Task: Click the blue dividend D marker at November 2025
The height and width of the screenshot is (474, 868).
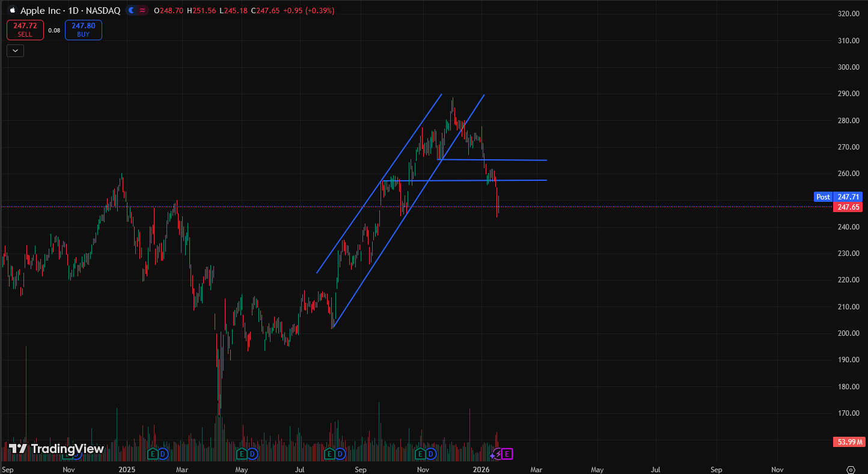Action: (x=430, y=453)
